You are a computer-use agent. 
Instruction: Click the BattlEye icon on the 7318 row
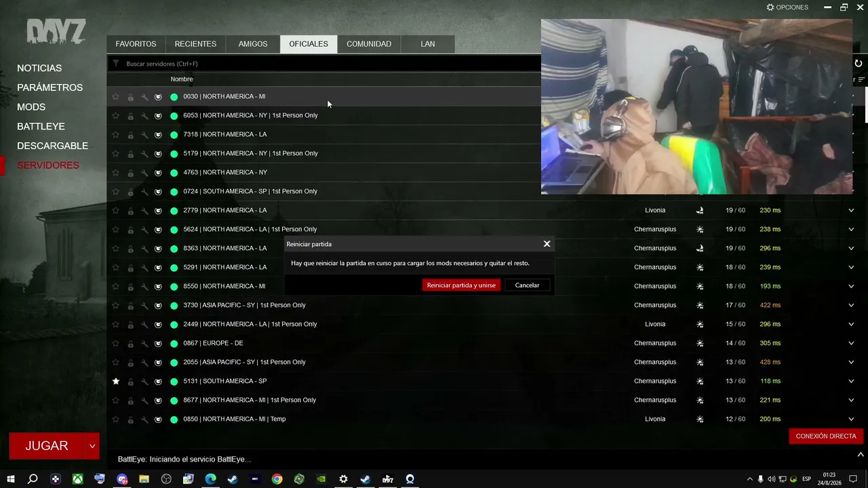(x=158, y=135)
